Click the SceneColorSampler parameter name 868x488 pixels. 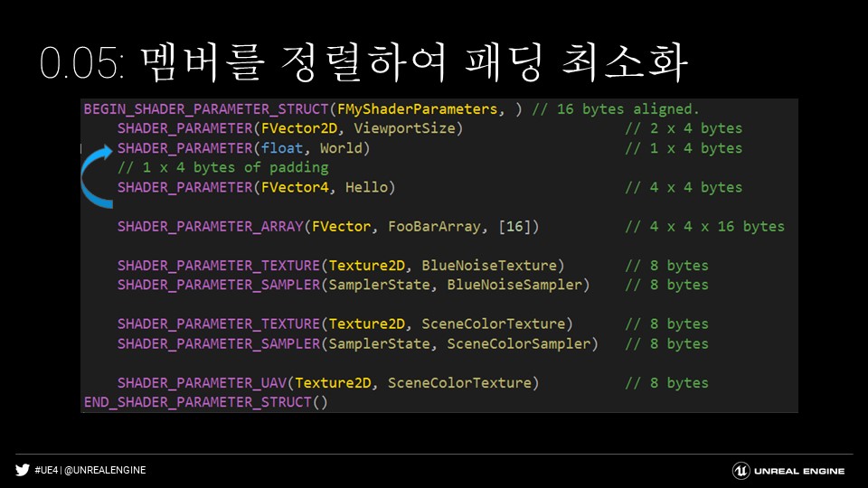coord(519,343)
